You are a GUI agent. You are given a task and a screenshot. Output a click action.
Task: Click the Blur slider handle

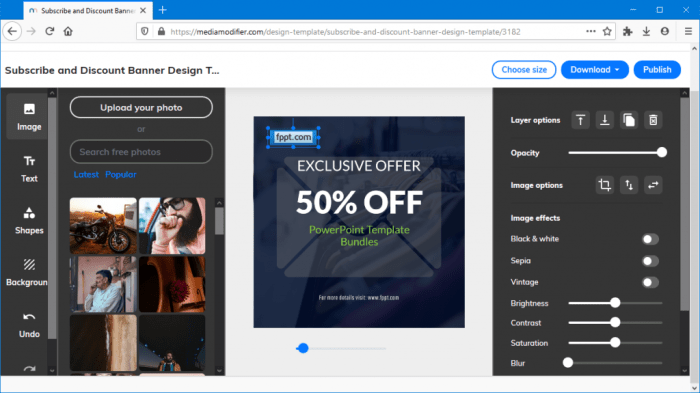tap(568, 363)
